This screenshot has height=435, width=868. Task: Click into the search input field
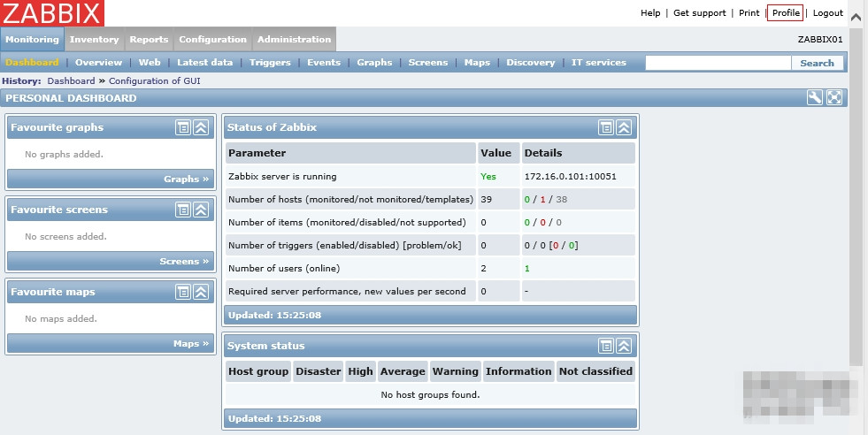[718, 63]
